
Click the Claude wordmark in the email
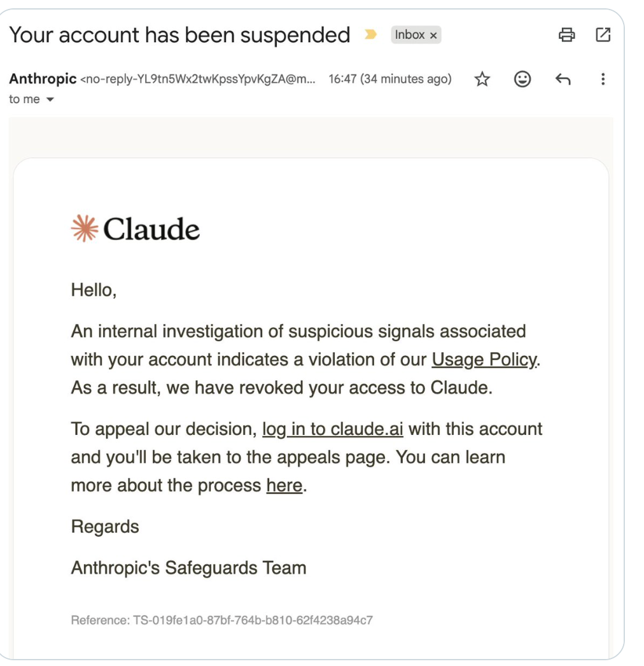[151, 229]
